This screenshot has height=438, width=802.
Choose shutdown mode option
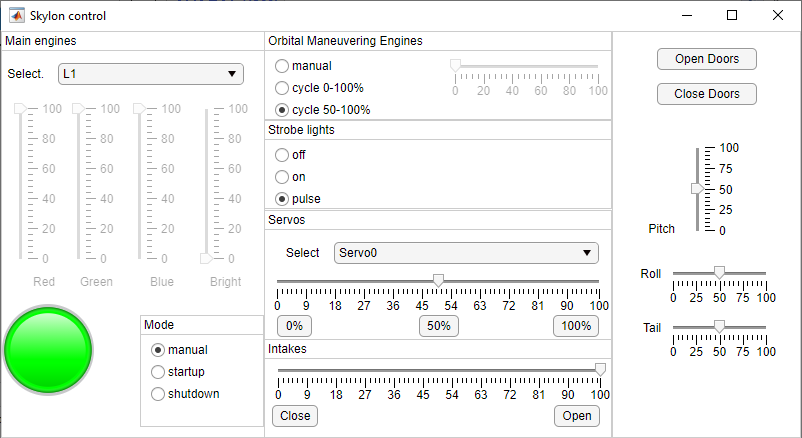(x=158, y=394)
